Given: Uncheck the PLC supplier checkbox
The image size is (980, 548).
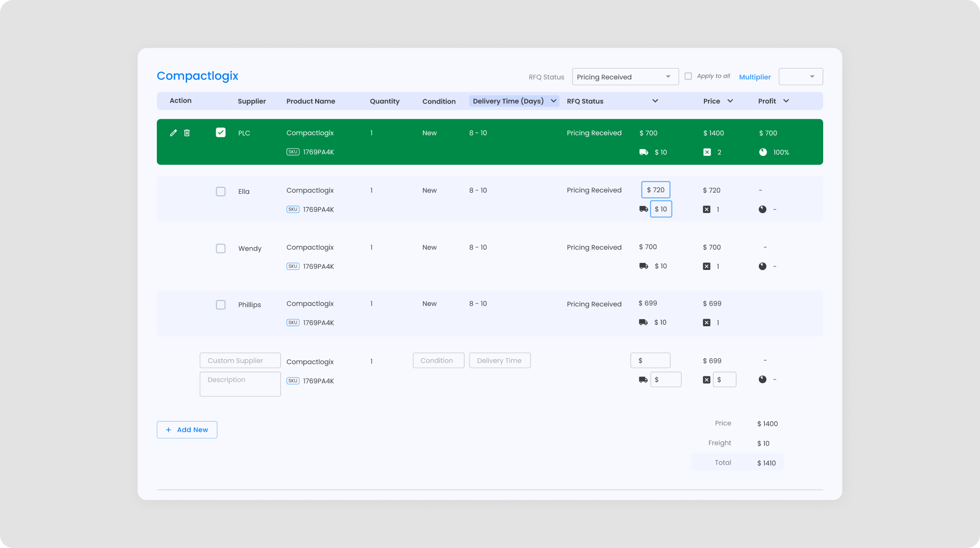Looking at the screenshot, I should coord(221,132).
